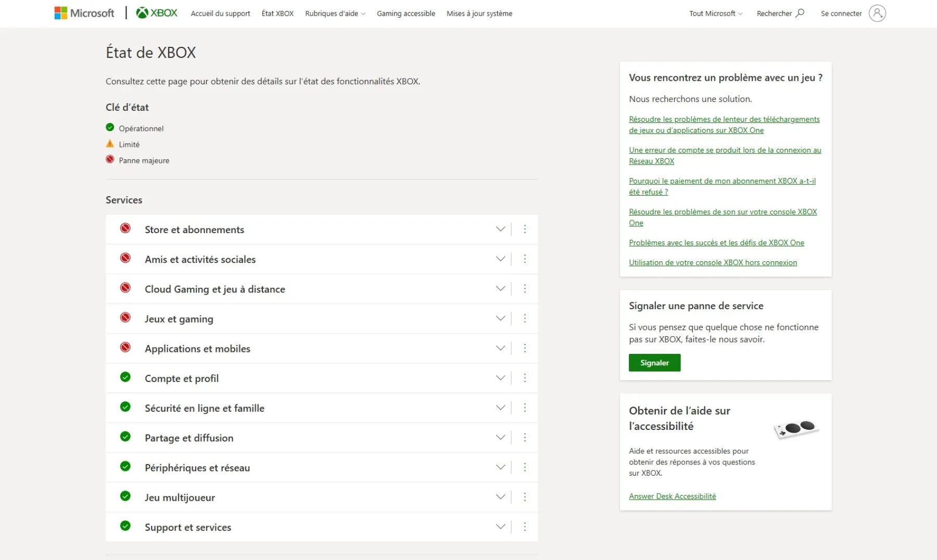Image resolution: width=937 pixels, height=560 pixels.
Task: Go to Gaming accessible menu item
Action: (406, 14)
